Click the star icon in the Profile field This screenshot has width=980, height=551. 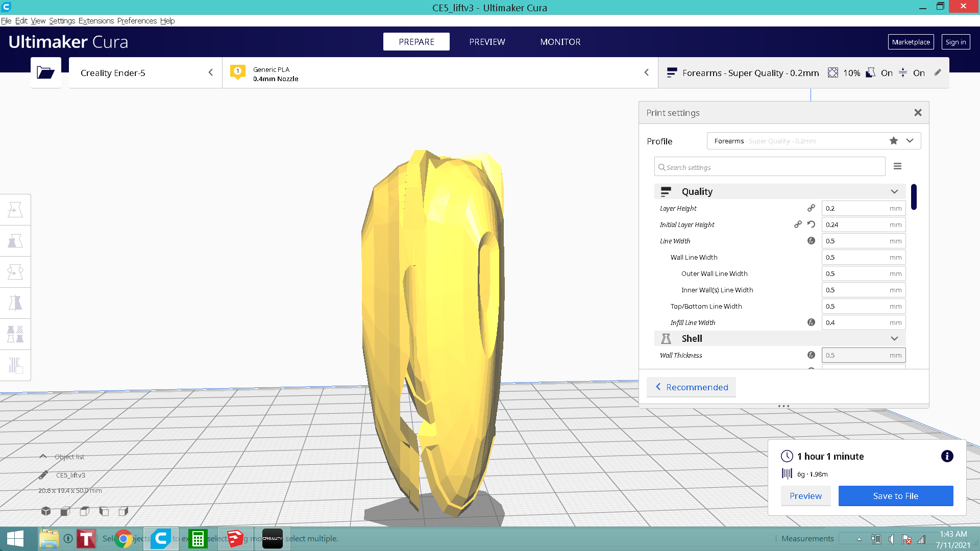894,141
